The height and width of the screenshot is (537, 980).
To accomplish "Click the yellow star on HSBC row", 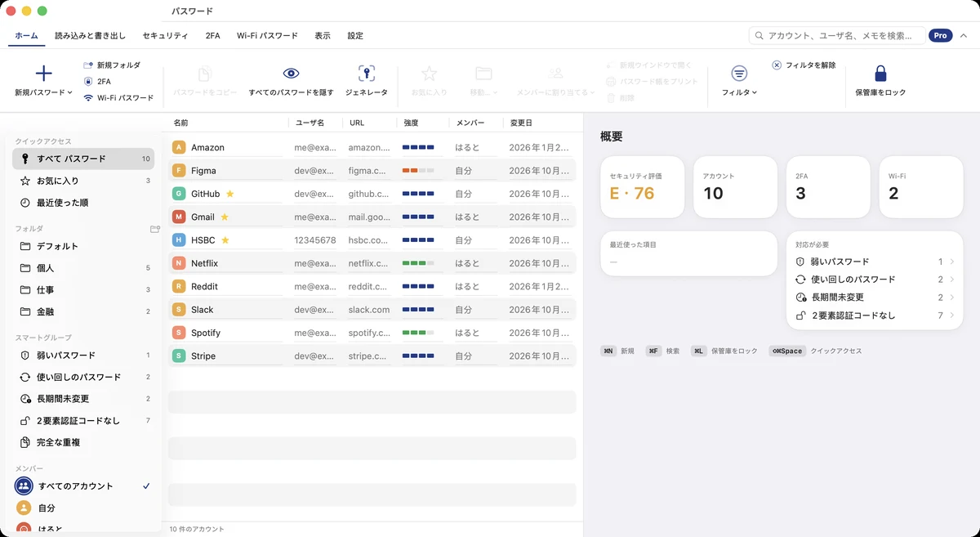I will (225, 240).
